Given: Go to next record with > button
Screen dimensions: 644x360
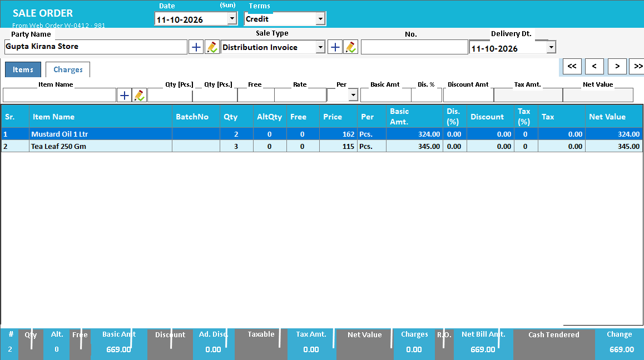Looking at the screenshot, I should click(x=617, y=66).
